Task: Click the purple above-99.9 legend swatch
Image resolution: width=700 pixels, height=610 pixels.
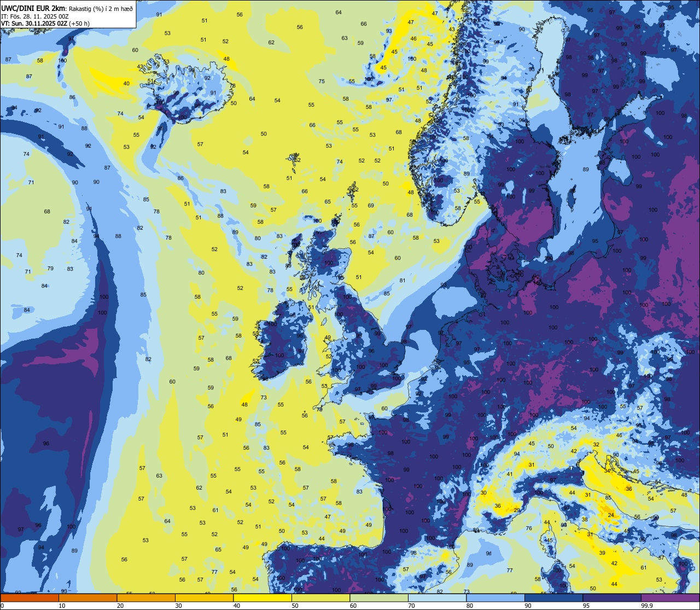Action: coord(670,597)
